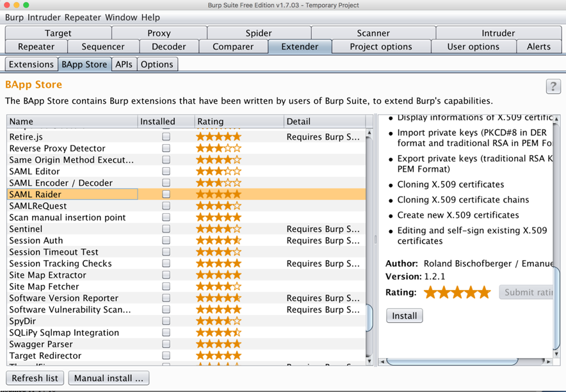Image resolution: width=566 pixels, height=392 pixels.
Task: Click scroll-up arrow of extension list
Action: 369,133
